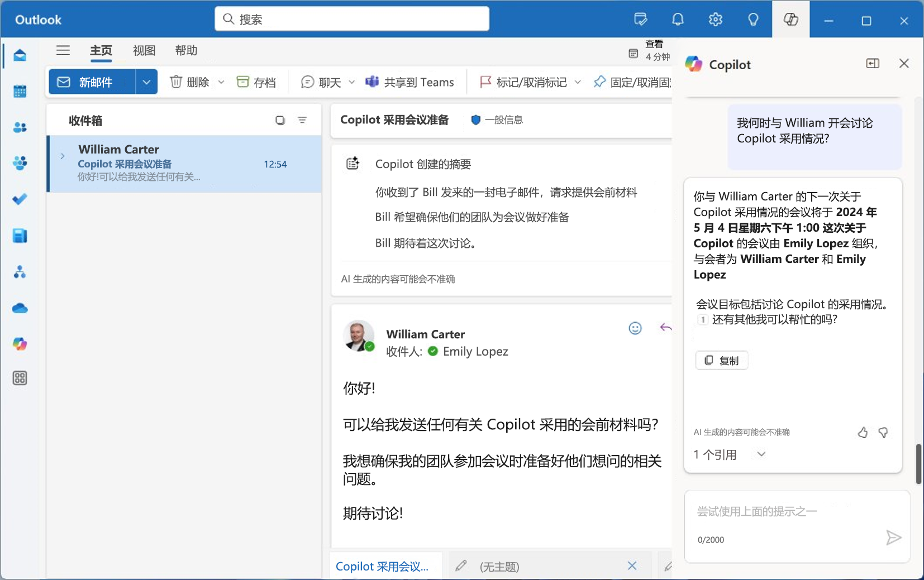Click the Outlook search box
The height and width of the screenshot is (580, 924).
[352, 19]
